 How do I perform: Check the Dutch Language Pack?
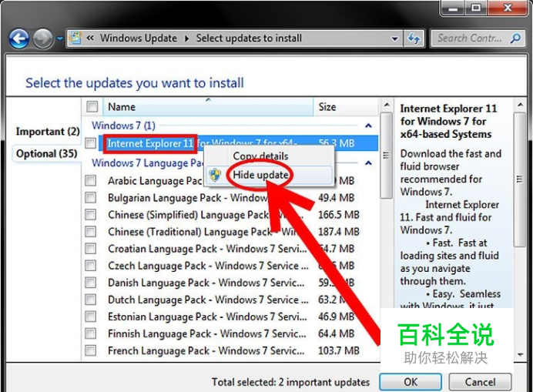(x=91, y=299)
